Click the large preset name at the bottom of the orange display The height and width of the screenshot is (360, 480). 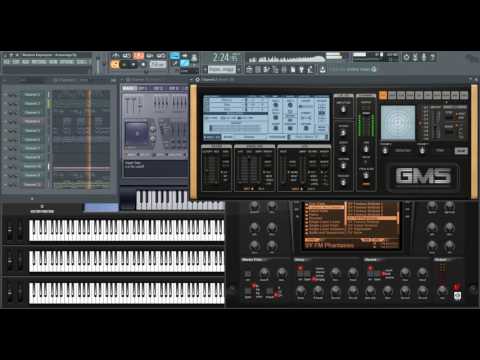click(x=329, y=245)
